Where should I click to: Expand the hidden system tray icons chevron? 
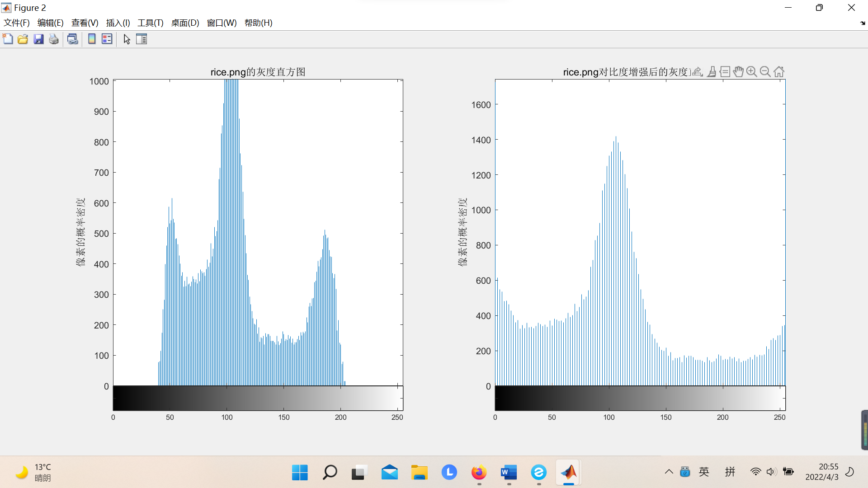[669, 472]
